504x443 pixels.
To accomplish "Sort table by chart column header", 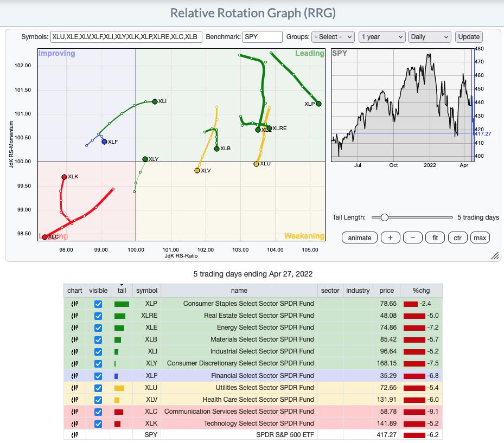I will (74, 291).
